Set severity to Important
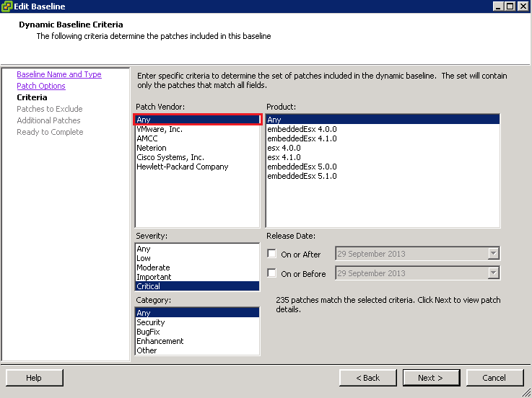The height and width of the screenshot is (398, 532). pos(154,277)
